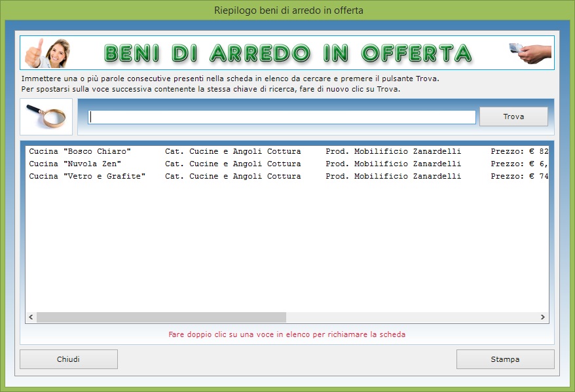
Task: Click the green "Beni di arredo in offerta" banner title
Action: click(x=287, y=53)
